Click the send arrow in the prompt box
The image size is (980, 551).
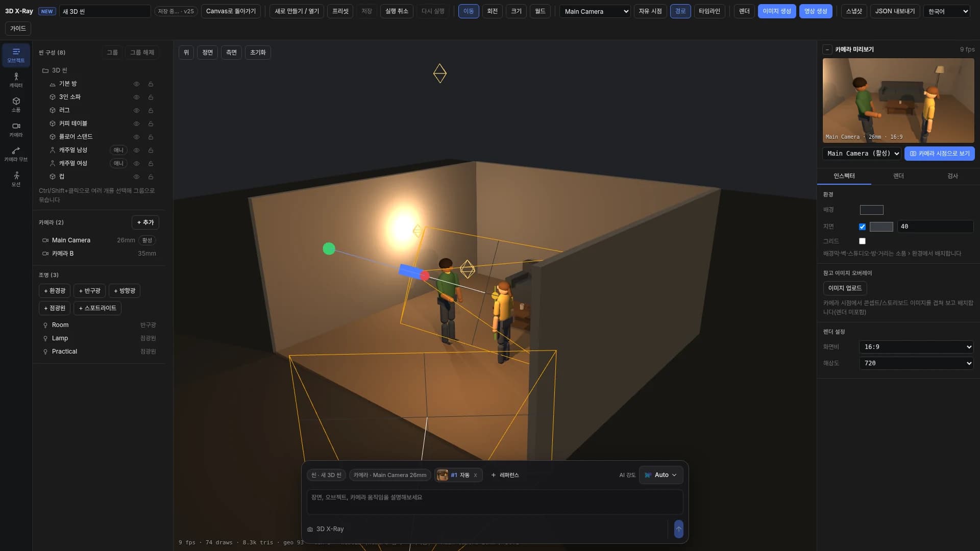tap(678, 529)
